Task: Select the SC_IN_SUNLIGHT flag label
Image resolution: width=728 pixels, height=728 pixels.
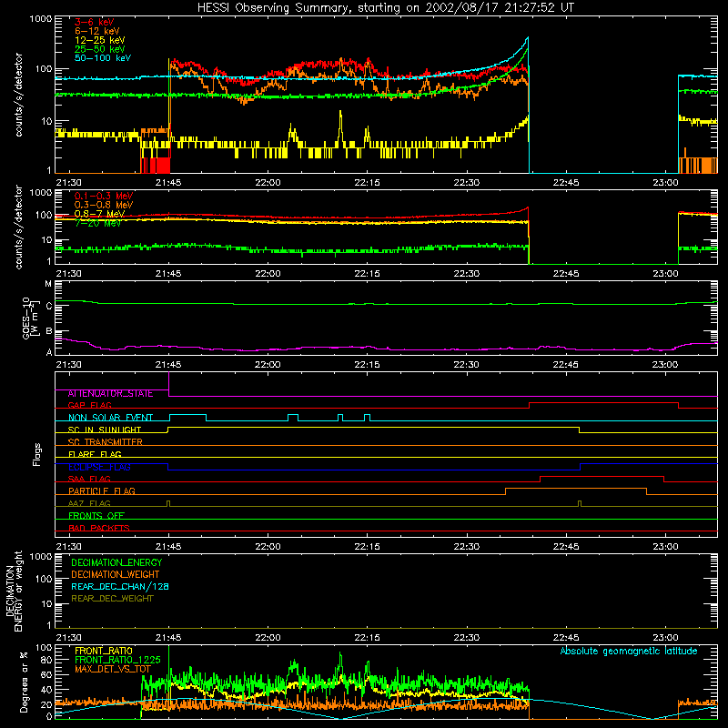Action: (105, 430)
